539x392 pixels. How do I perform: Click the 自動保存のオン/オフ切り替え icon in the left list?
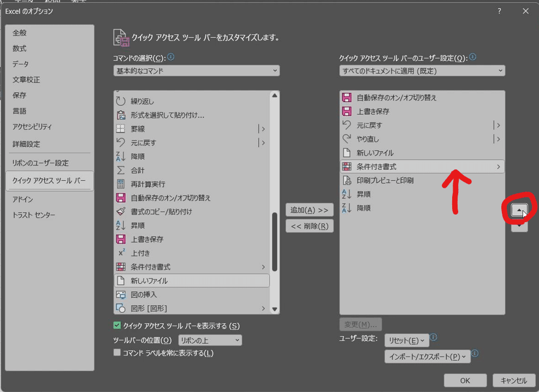(x=121, y=198)
